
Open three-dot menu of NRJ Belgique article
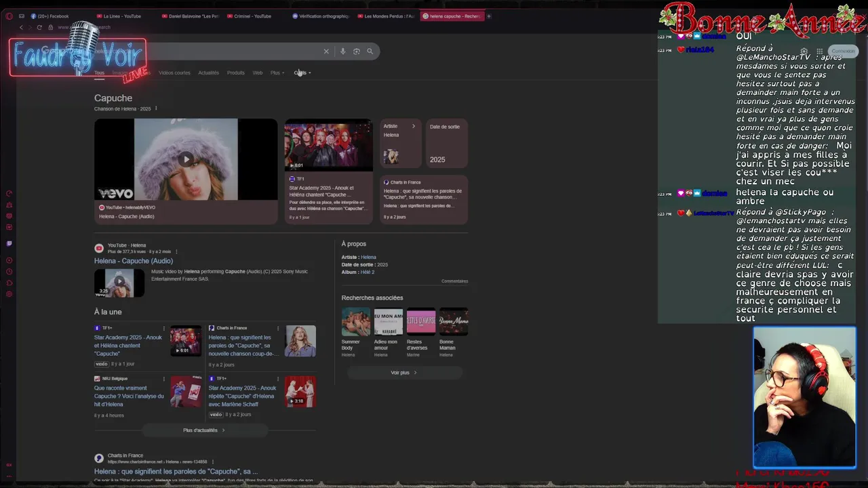coord(164,379)
